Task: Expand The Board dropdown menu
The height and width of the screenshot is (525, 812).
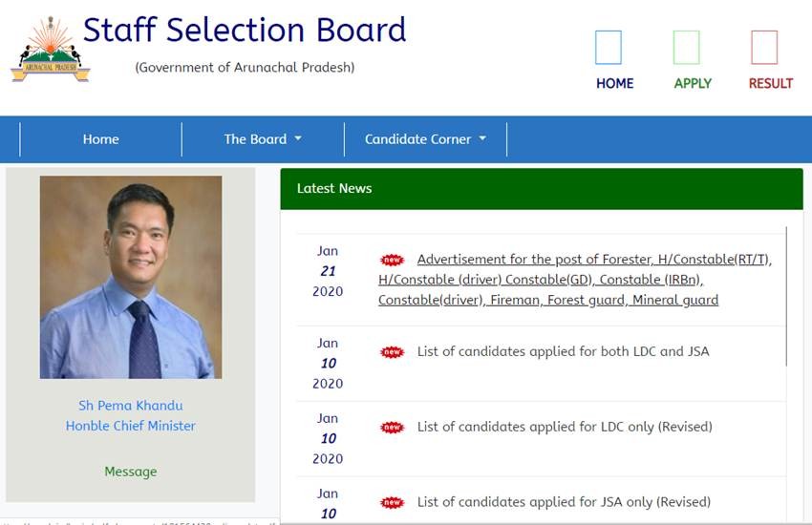Action: pyautogui.click(x=263, y=139)
